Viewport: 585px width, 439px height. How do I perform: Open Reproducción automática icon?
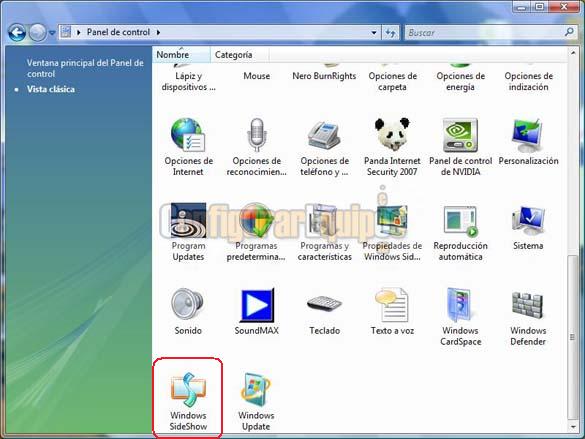click(x=460, y=221)
